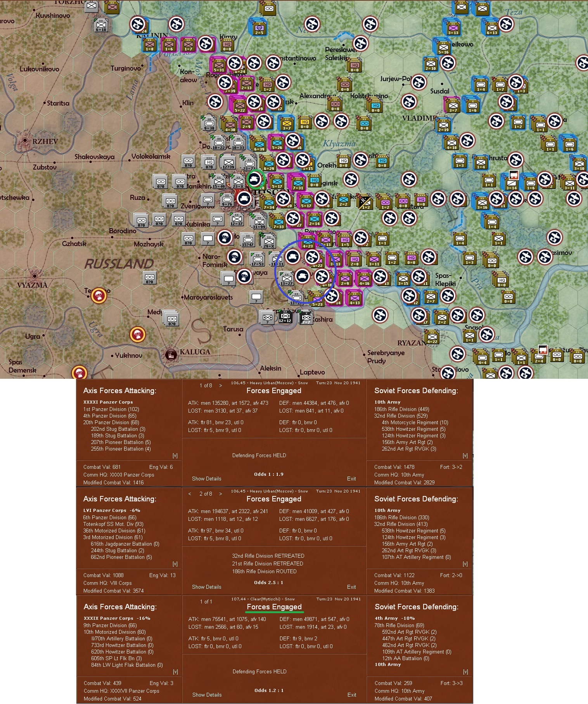Click the red parachute airdrop icon near Temkino
This screenshot has height=704, width=588.
point(99,296)
